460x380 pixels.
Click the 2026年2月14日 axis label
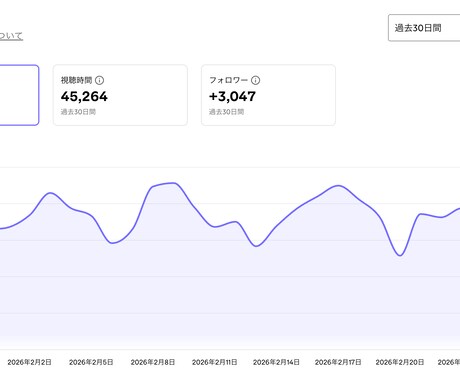[x=276, y=362]
